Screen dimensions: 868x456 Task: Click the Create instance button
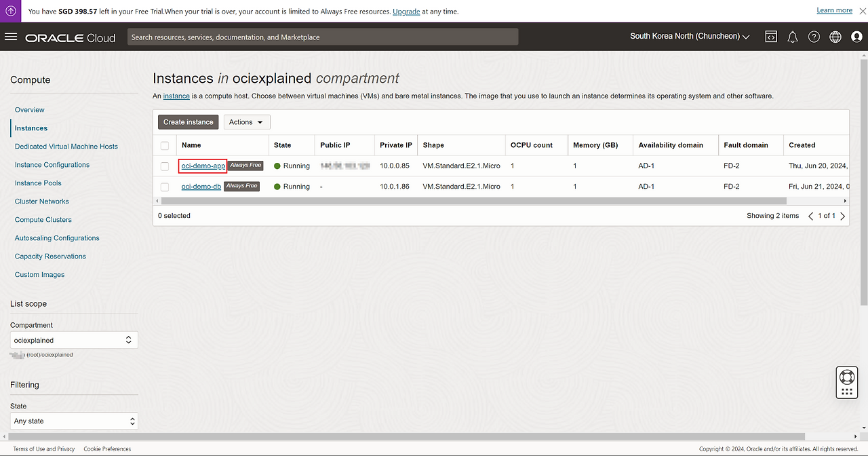[189, 122]
